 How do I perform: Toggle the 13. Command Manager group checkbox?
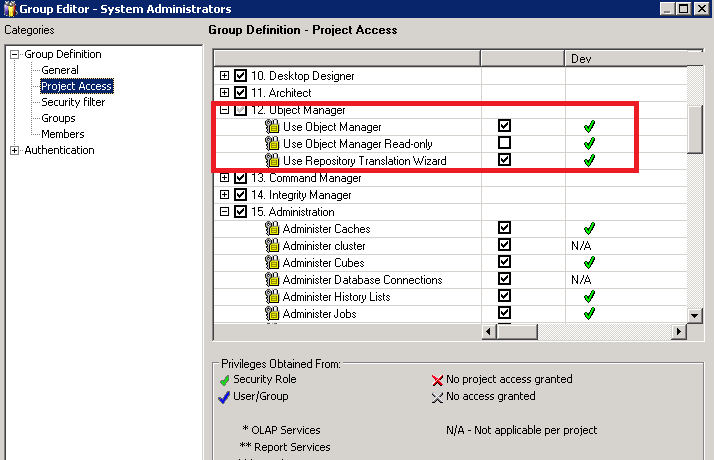tap(240, 178)
